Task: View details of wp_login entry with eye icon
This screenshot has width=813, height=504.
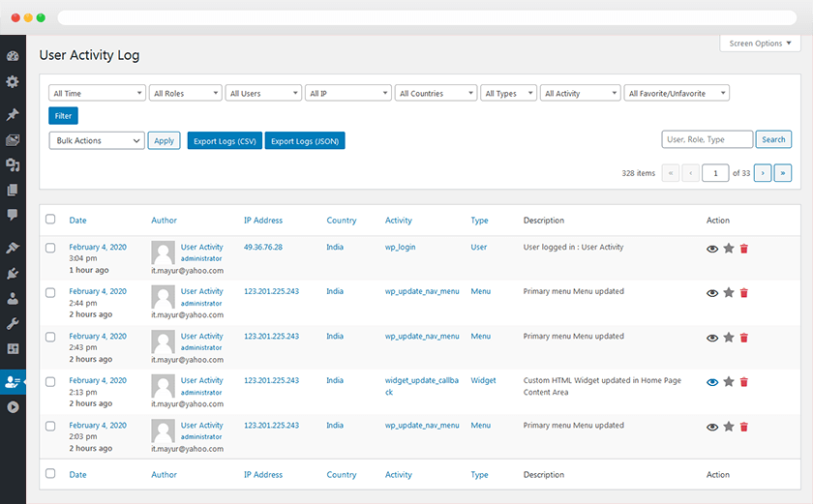Action: pyautogui.click(x=712, y=249)
